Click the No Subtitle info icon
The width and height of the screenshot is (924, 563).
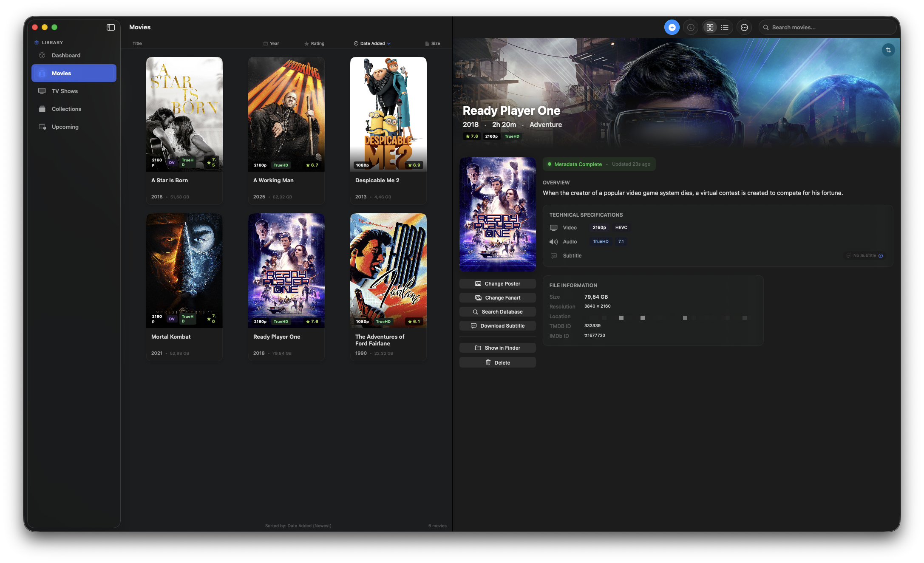pyautogui.click(x=881, y=255)
